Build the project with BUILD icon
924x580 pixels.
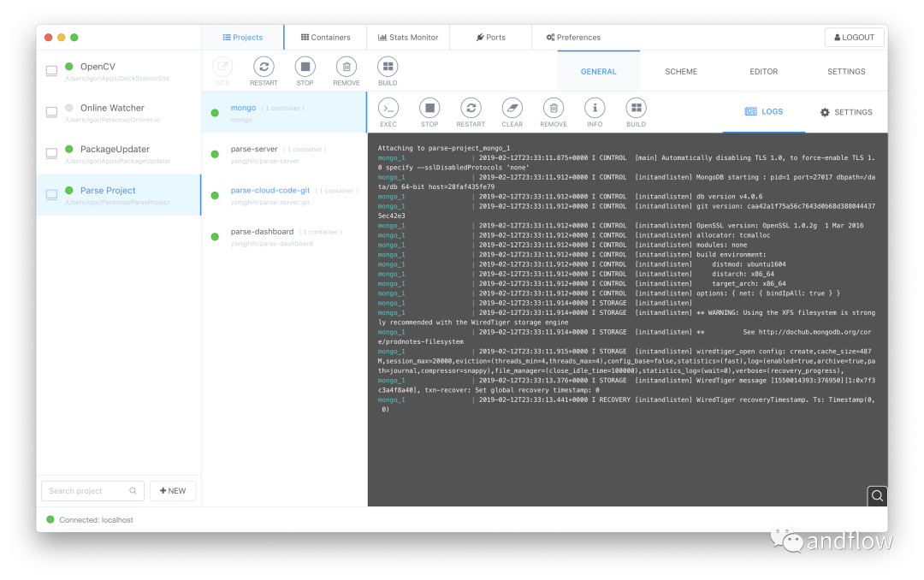[x=388, y=67]
